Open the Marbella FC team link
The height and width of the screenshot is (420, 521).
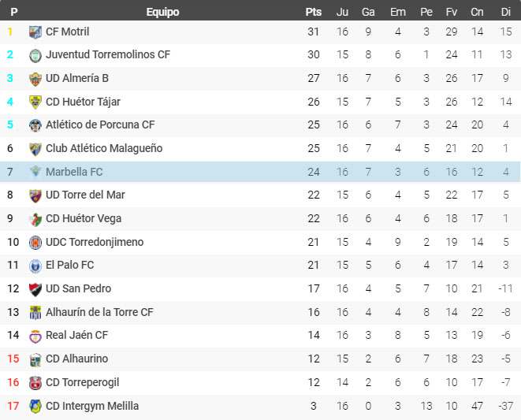pos(74,172)
